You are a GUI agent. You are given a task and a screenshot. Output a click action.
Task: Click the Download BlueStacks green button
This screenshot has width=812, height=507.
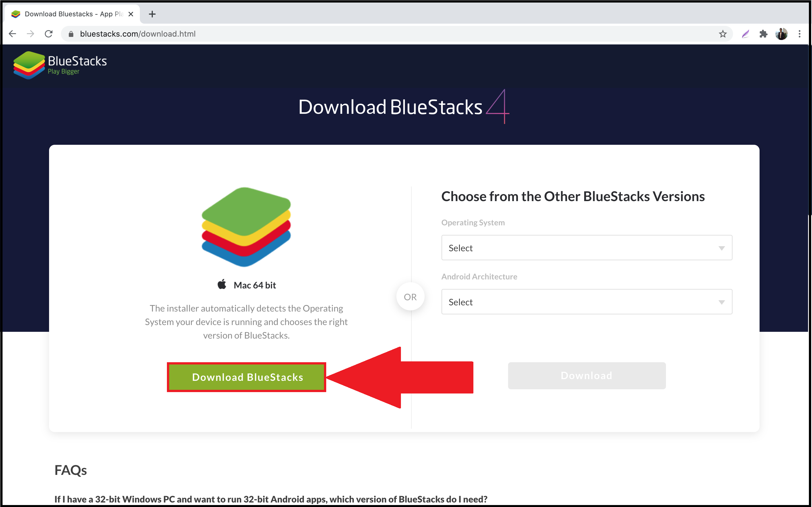point(246,377)
